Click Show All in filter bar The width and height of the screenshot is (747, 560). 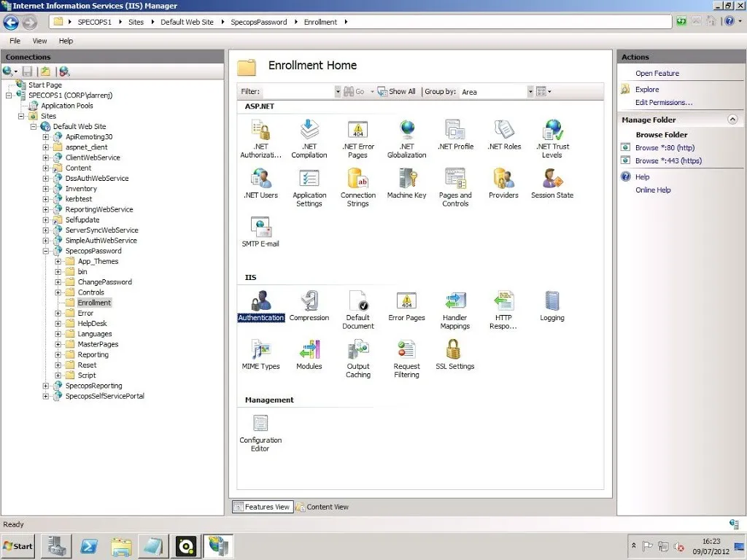[397, 91]
